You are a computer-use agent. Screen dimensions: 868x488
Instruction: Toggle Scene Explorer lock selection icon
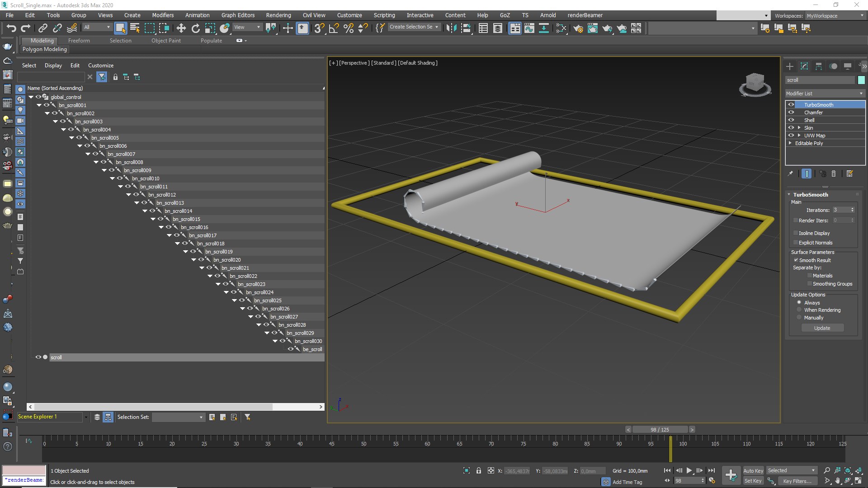tap(115, 77)
